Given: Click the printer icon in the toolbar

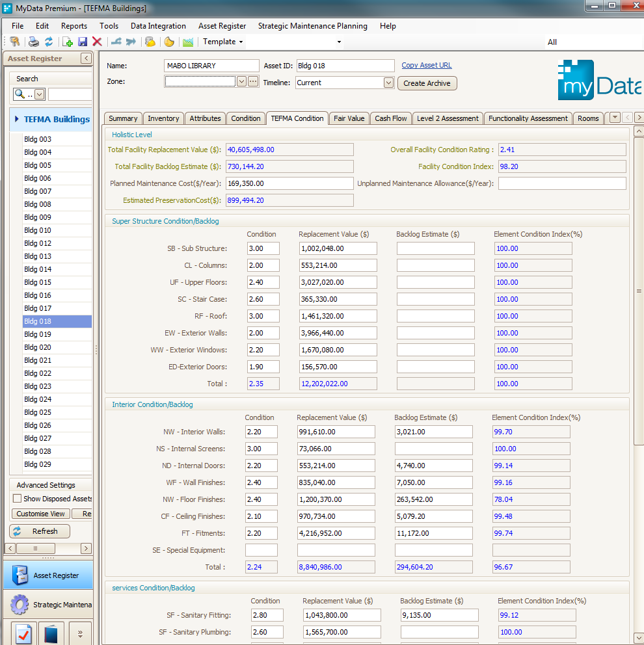Looking at the screenshot, I should [33, 42].
